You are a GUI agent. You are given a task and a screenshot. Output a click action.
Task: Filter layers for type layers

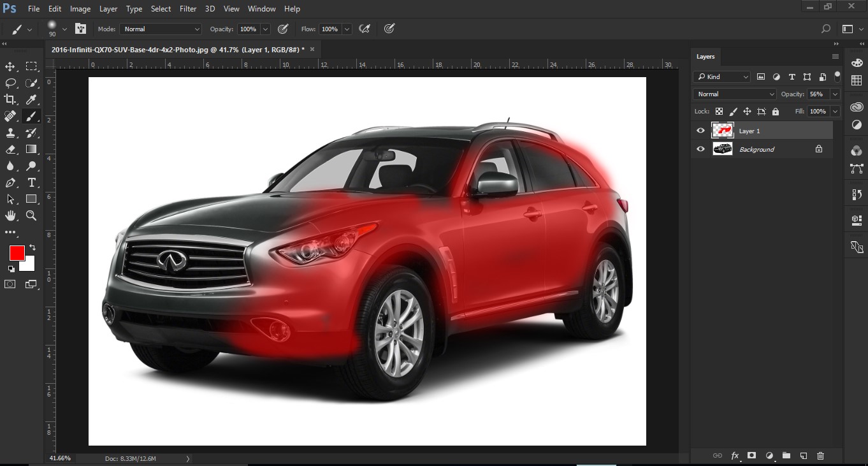pos(792,76)
